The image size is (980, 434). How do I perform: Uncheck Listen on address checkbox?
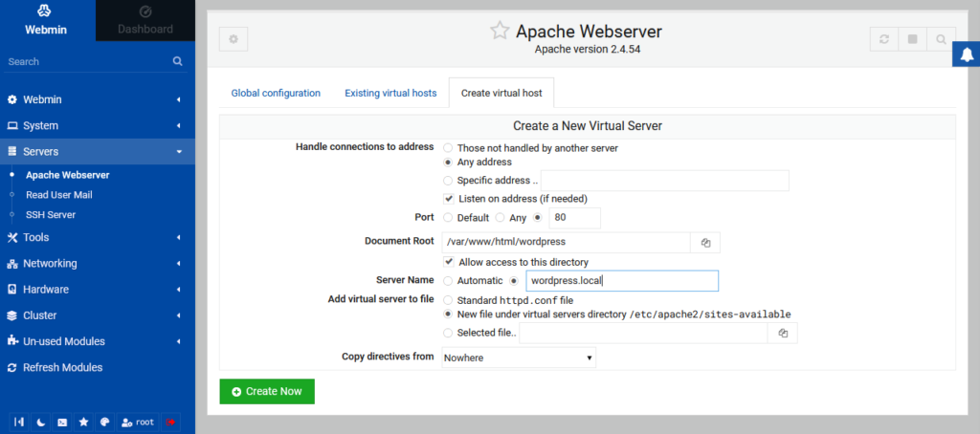[x=448, y=198]
